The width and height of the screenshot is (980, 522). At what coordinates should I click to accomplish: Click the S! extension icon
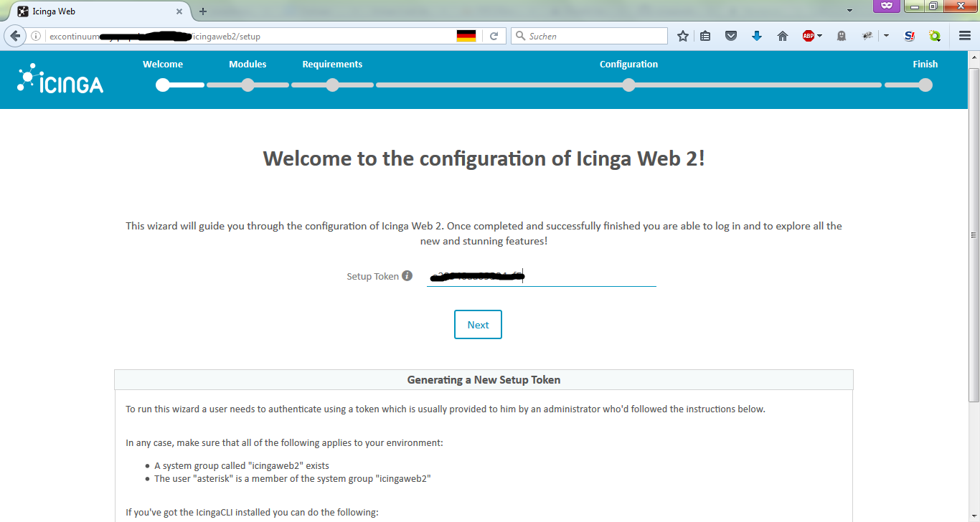[910, 36]
